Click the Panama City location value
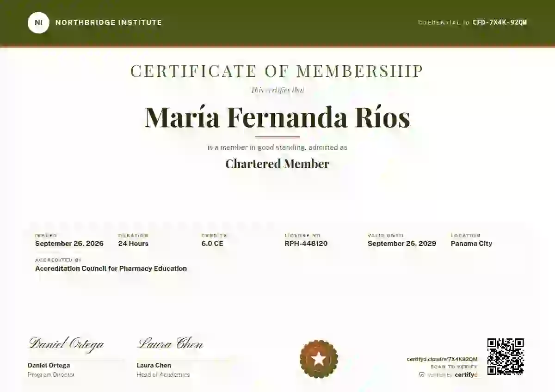Image resolution: width=555 pixels, height=392 pixels. pyautogui.click(x=472, y=244)
